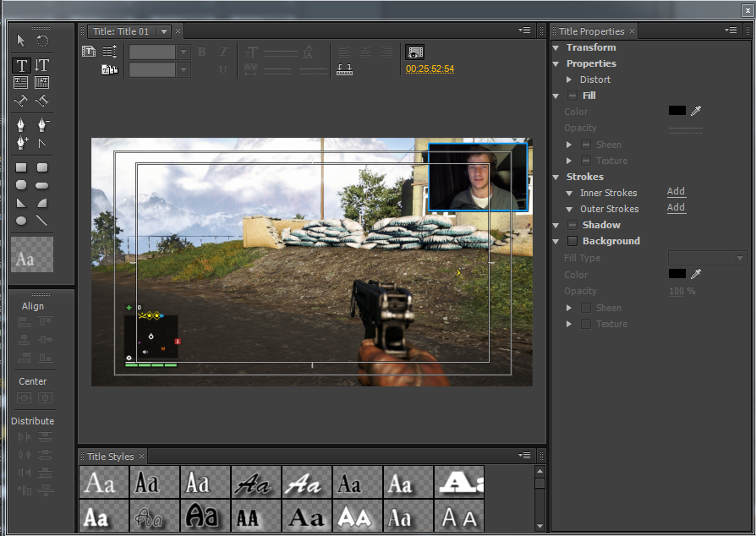The image size is (756, 536).
Task: Pick Background color with the eyedropper
Action: click(696, 274)
